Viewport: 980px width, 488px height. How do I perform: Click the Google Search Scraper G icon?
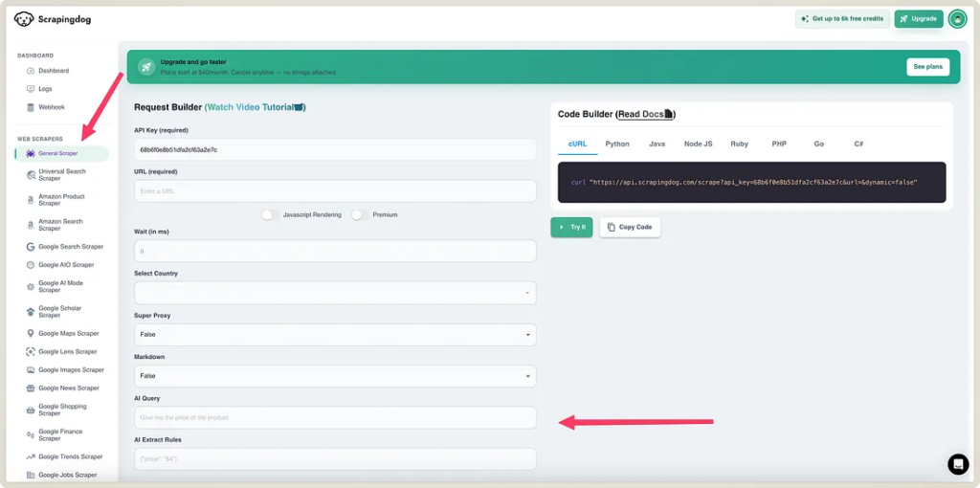(x=31, y=247)
